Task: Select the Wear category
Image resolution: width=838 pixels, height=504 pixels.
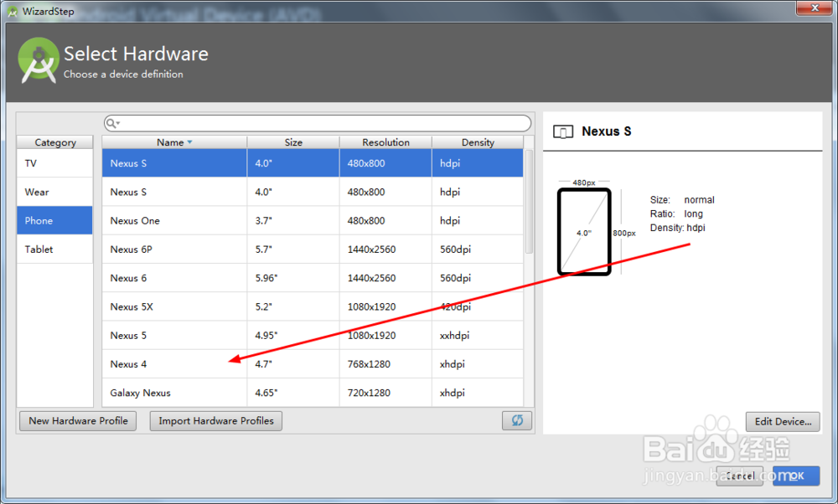Action: [54, 192]
